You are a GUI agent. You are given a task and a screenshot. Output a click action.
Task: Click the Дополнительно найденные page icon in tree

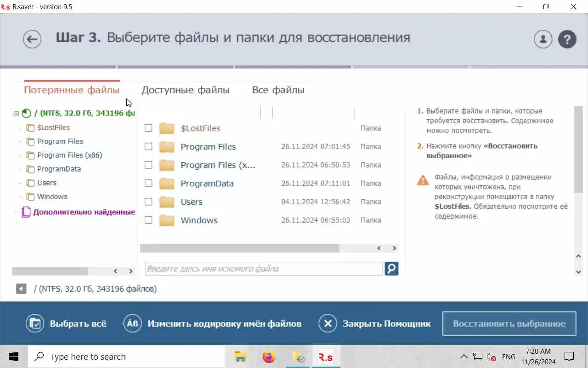pos(26,212)
